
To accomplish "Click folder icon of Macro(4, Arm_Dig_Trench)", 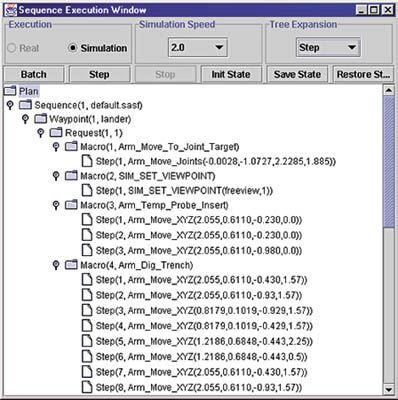I will pyautogui.click(x=71, y=265).
